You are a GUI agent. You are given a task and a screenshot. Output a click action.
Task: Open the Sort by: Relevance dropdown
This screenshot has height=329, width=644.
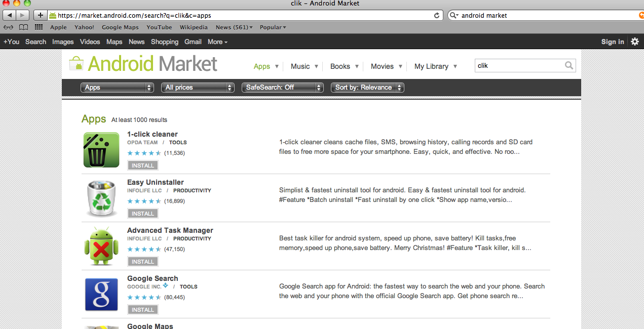pyautogui.click(x=367, y=88)
